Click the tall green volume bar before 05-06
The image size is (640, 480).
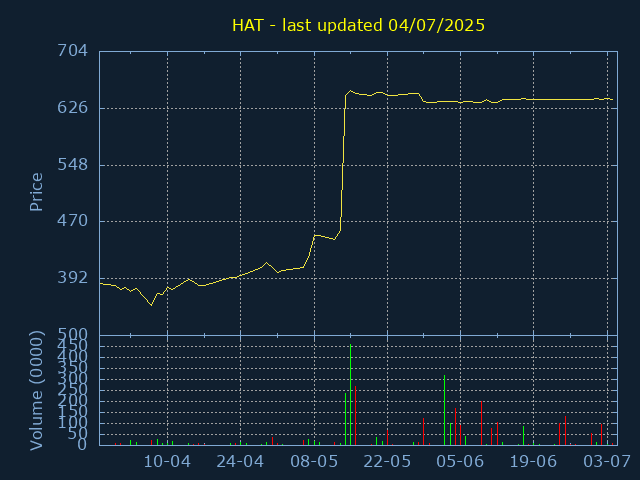[444, 410]
